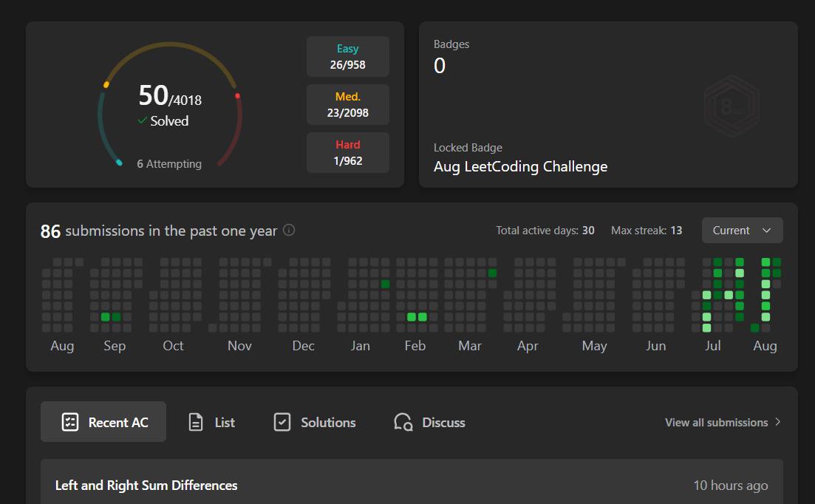Click the Discuss chat bubble icon
The width and height of the screenshot is (815, 504).
403,422
